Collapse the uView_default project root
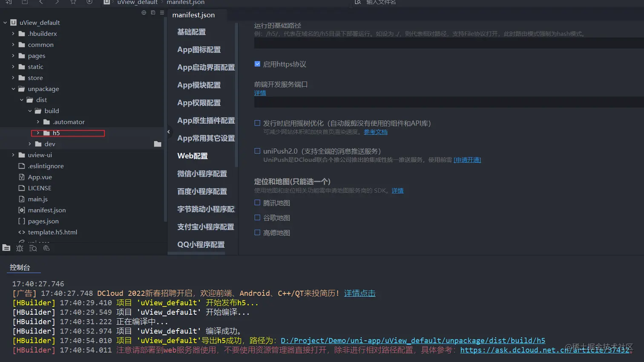The image size is (644, 362). click(5, 22)
